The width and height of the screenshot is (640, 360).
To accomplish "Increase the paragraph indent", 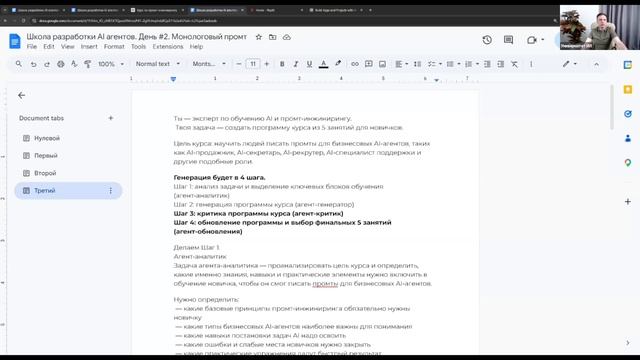I will pos(501,64).
